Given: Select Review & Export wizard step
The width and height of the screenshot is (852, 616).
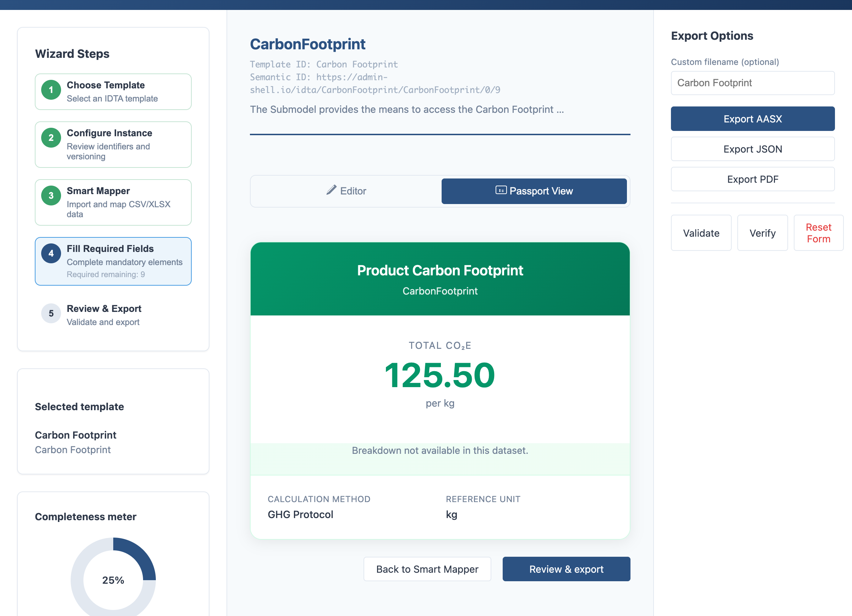Looking at the screenshot, I should (113, 315).
